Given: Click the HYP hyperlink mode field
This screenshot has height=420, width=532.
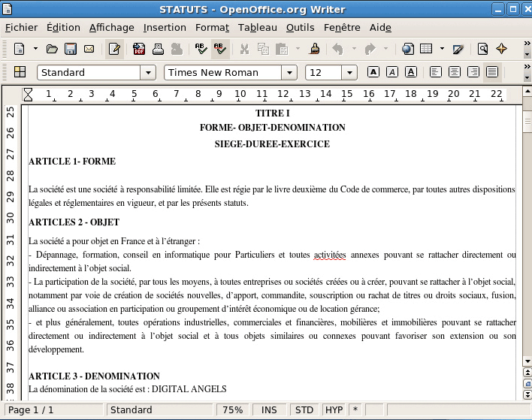Looking at the screenshot, I should point(334,409).
